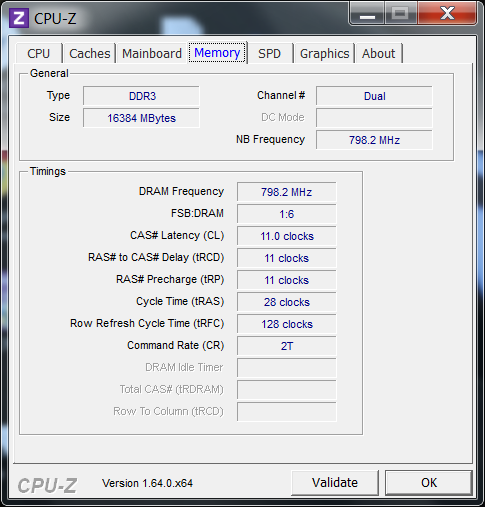Click the Command Rate 2T field
The image size is (485, 507).
[x=287, y=346]
